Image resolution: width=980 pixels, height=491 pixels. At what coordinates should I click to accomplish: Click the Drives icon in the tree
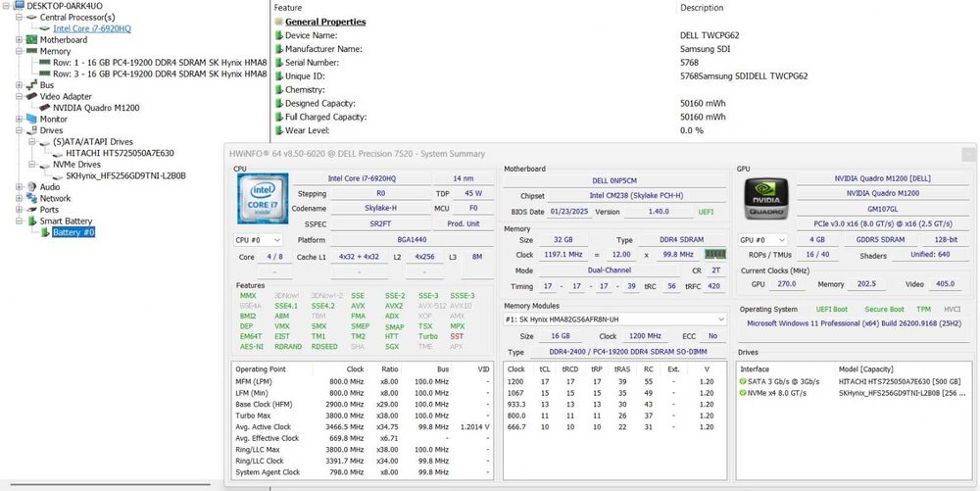click(32, 130)
